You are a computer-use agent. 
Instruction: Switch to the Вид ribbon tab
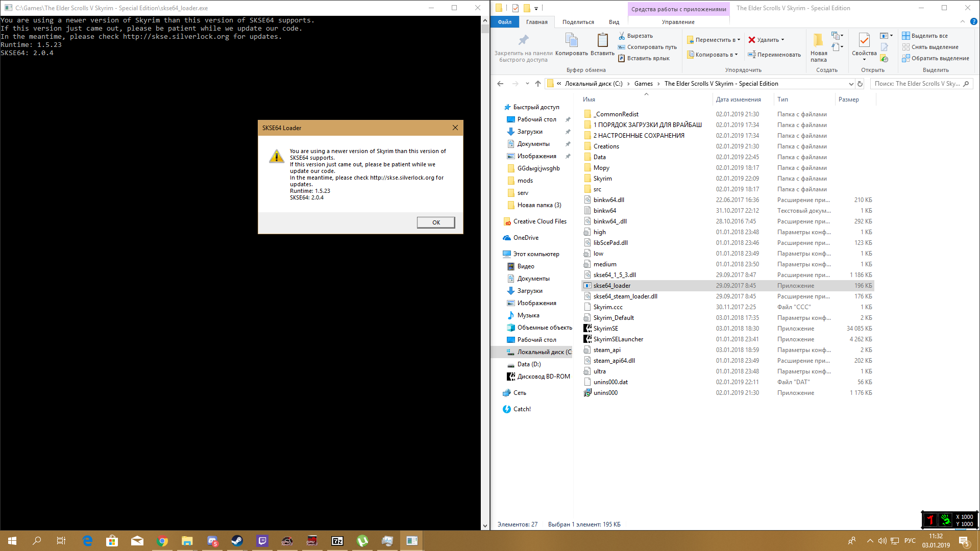[614, 22]
